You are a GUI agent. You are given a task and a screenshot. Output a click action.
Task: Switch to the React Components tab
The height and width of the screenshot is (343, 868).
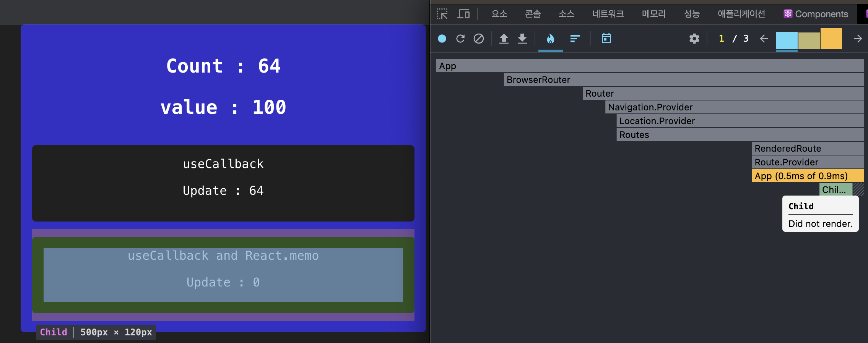pyautogui.click(x=816, y=14)
